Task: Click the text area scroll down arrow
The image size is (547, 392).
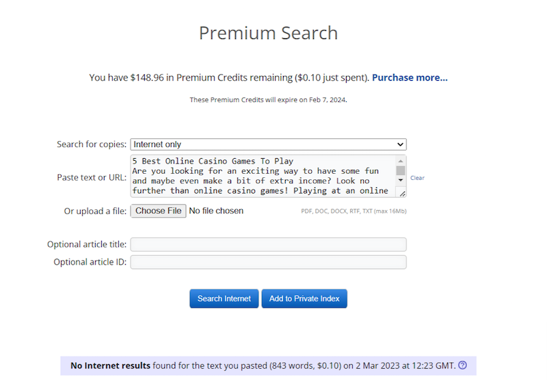Action: pos(401,180)
